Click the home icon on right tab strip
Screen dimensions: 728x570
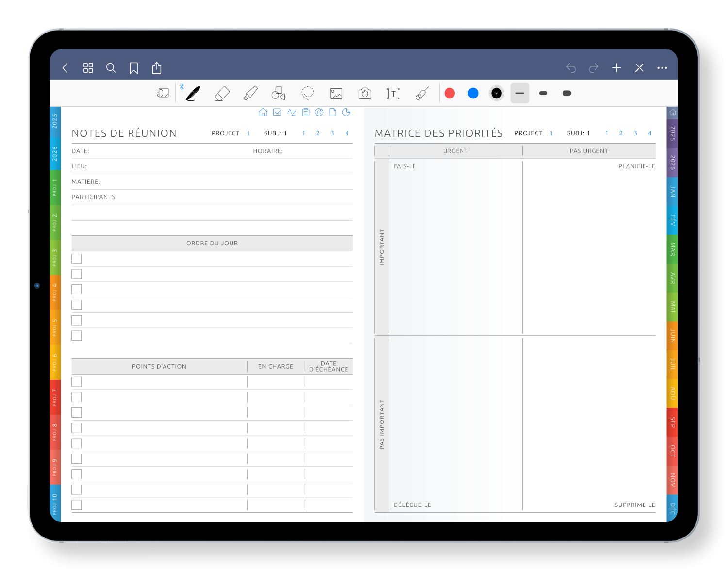pyautogui.click(x=672, y=113)
